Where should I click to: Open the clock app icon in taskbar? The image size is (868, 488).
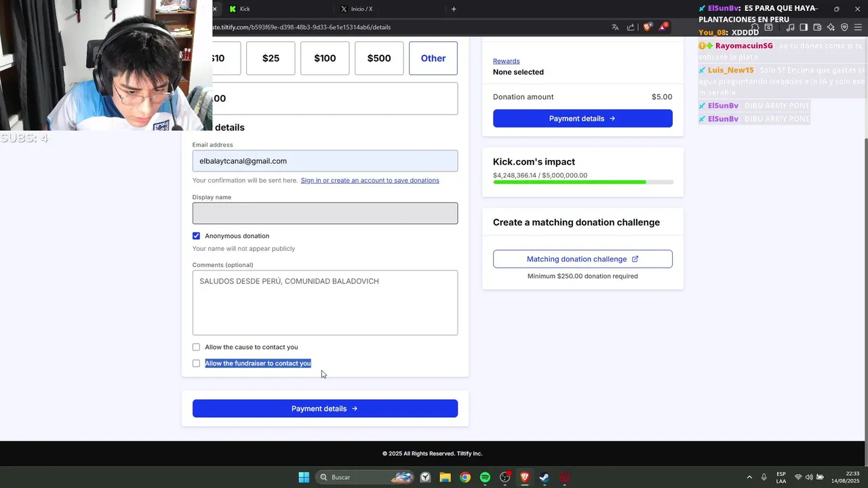tap(425, 477)
